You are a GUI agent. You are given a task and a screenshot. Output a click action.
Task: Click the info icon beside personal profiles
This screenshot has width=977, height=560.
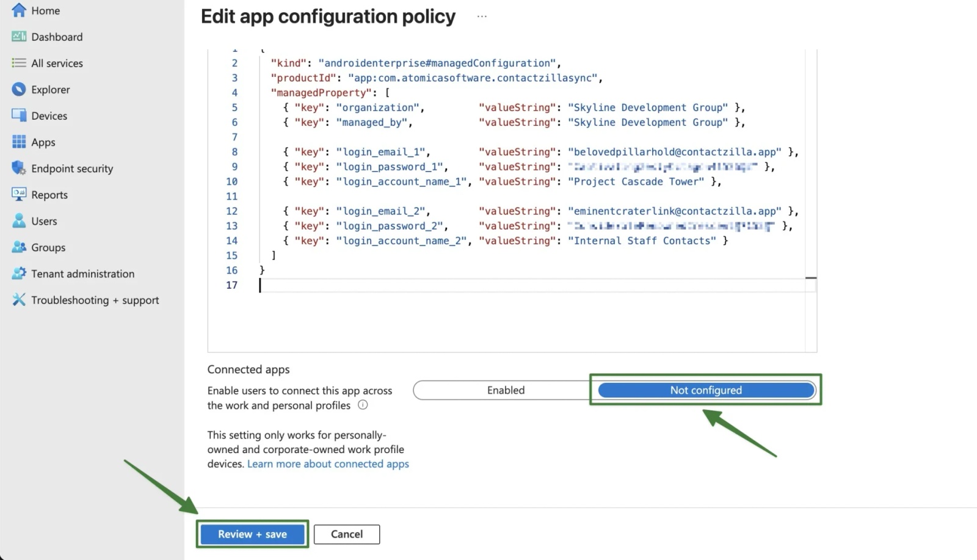tap(363, 405)
